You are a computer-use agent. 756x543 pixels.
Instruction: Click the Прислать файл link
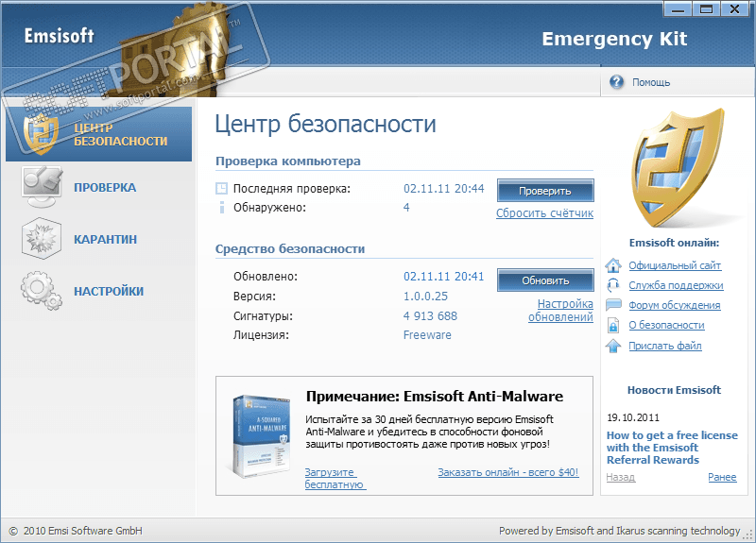click(x=665, y=346)
